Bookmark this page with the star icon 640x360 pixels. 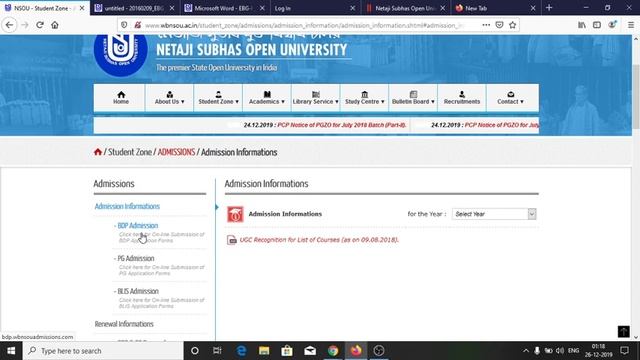(x=513, y=25)
